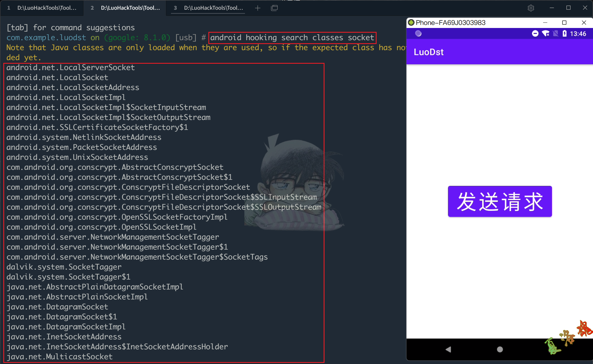This screenshot has height=364, width=593.
Task: Open a new terminal tab with plus icon
Action: point(258,8)
